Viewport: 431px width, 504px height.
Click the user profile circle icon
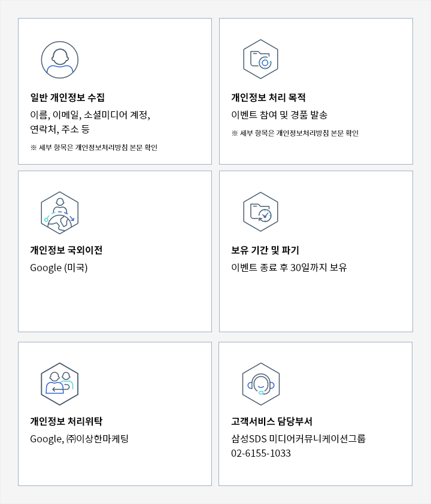60,60
